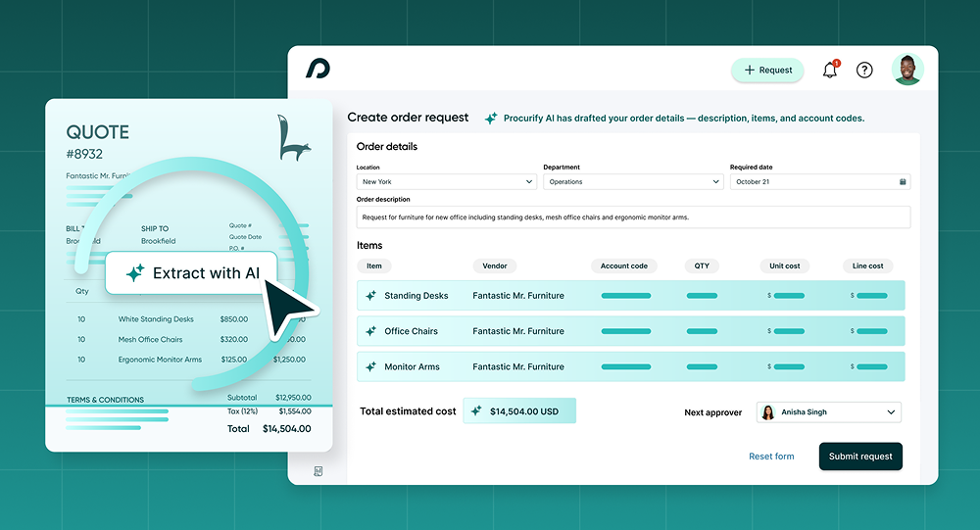
Task: Click the sparkle icon beside Standing Desks
Action: (x=370, y=296)
